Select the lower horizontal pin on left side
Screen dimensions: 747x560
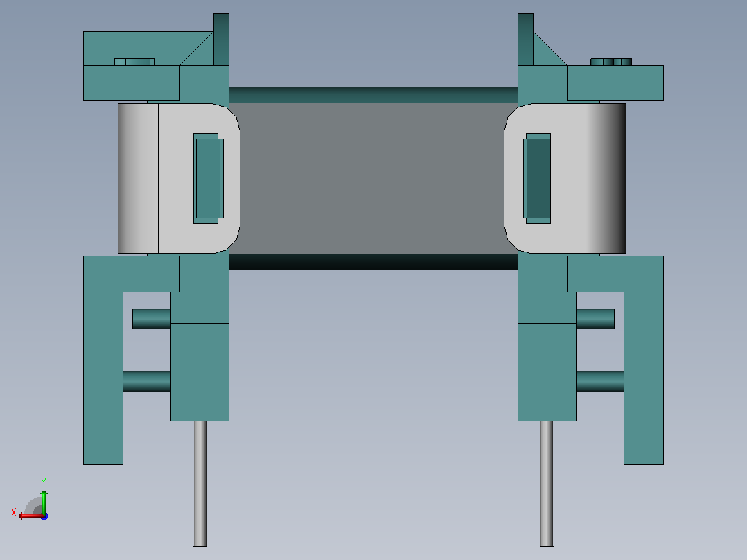point(147,382)
